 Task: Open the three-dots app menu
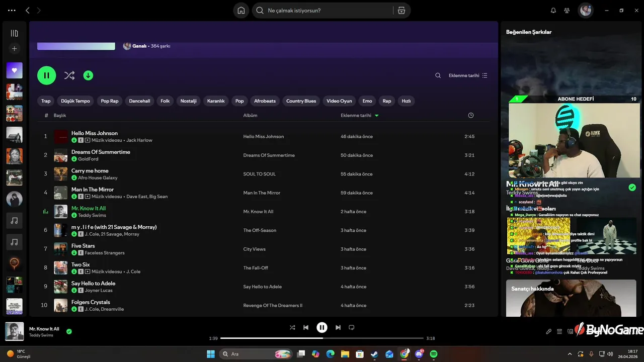pos(12,11)
